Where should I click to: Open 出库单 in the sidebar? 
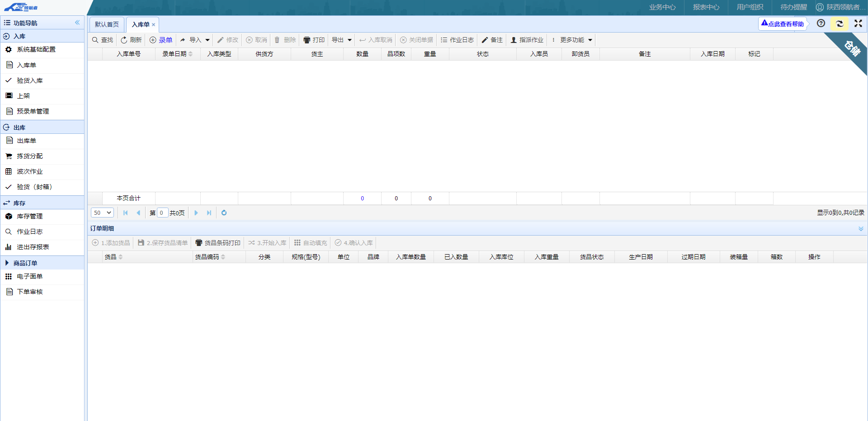click(42, 141)
